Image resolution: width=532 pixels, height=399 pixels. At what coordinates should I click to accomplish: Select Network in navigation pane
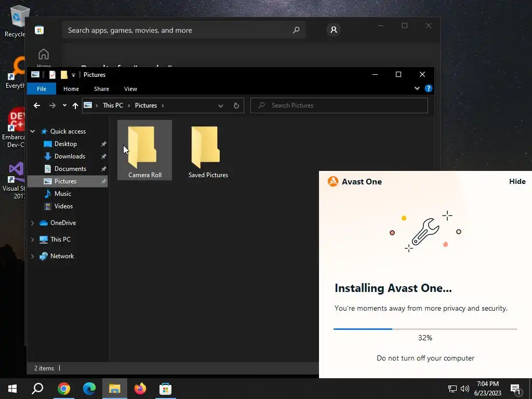click(x=62, y=256)
